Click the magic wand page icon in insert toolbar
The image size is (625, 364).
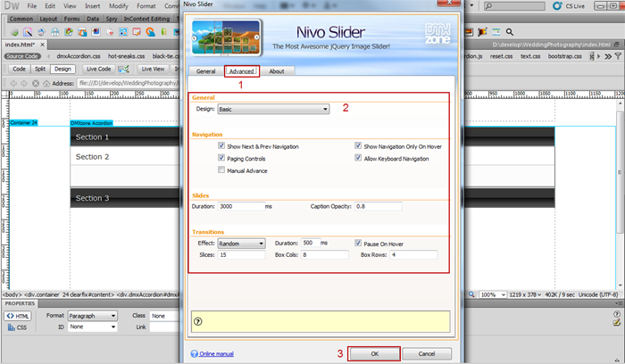click(28, 32)
